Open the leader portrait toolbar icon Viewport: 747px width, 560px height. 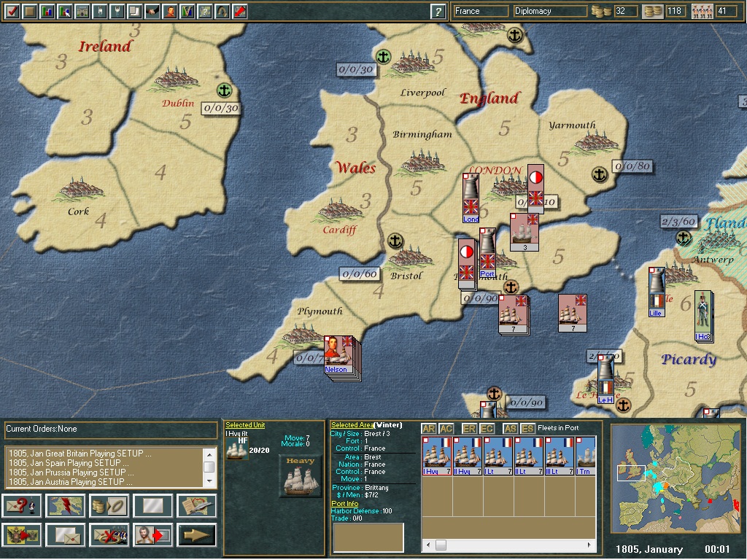click(170, 11)
